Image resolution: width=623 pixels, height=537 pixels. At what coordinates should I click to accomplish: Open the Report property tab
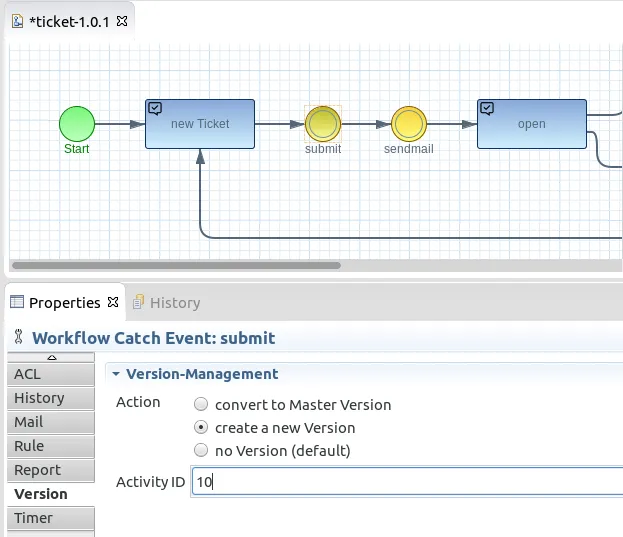[x=51, y=470]
